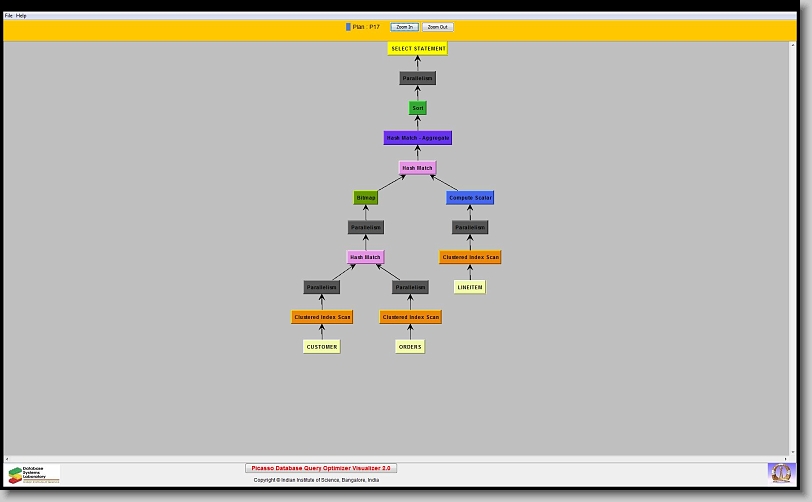Click the Clustered Index Scan node above LINEITEM
Viewport: 812px width, 502px height.
[x=469, y=257]
